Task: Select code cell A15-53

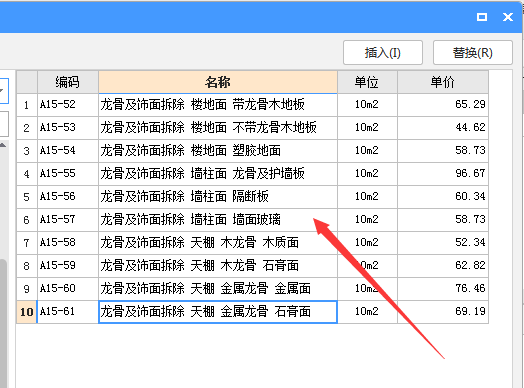Action: [68, 128]
